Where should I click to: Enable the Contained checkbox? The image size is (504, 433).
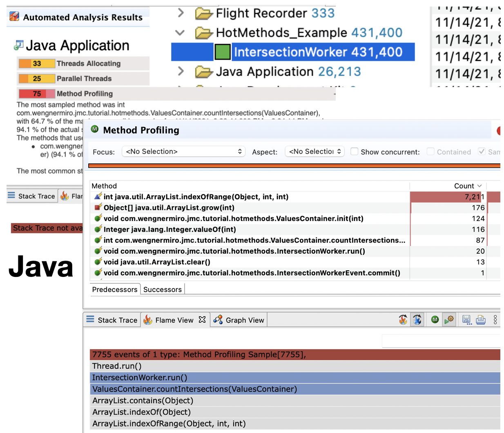pos(430,152)
